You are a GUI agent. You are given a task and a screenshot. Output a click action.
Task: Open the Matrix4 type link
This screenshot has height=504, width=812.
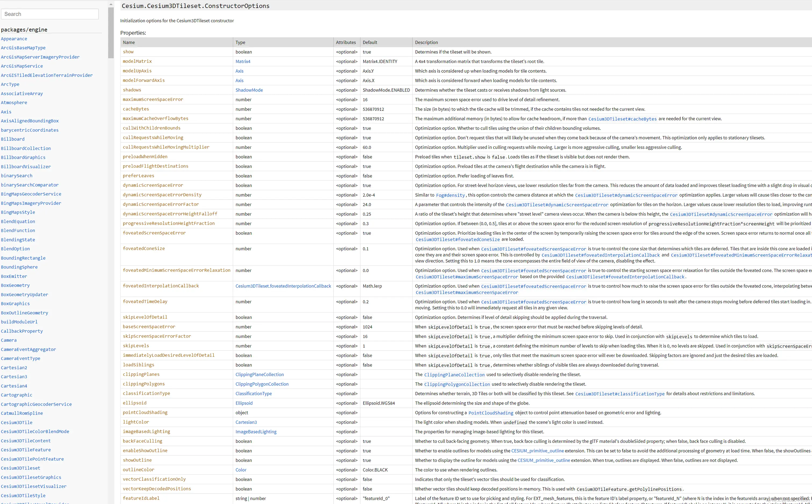242,61
